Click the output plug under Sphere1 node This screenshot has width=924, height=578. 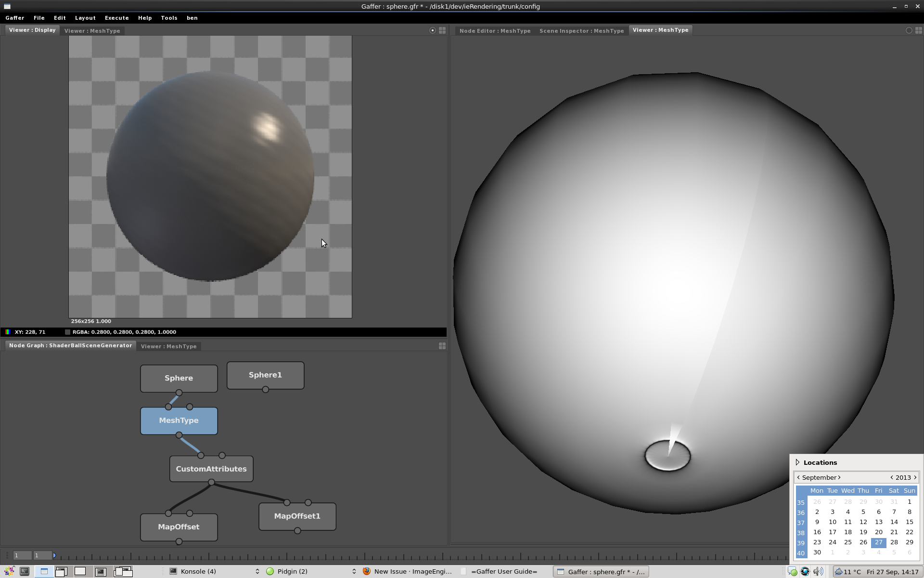tap(266, 390)
